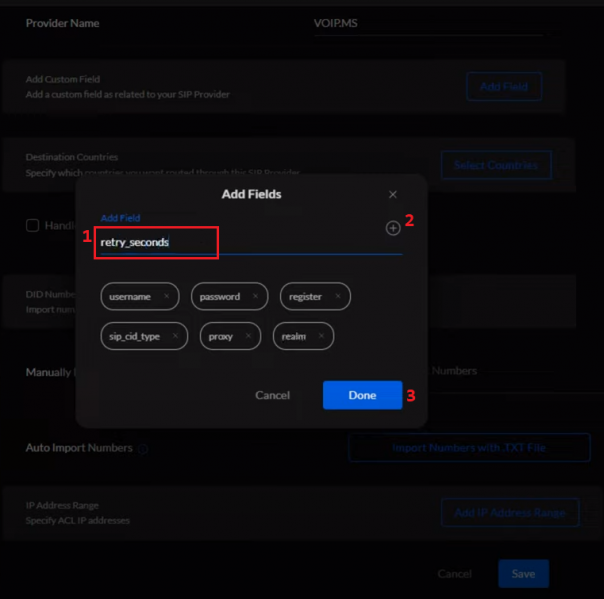The width and height of the screenshot is (604, 599).
Task: Select the username tag label
Action: point(130,297)
